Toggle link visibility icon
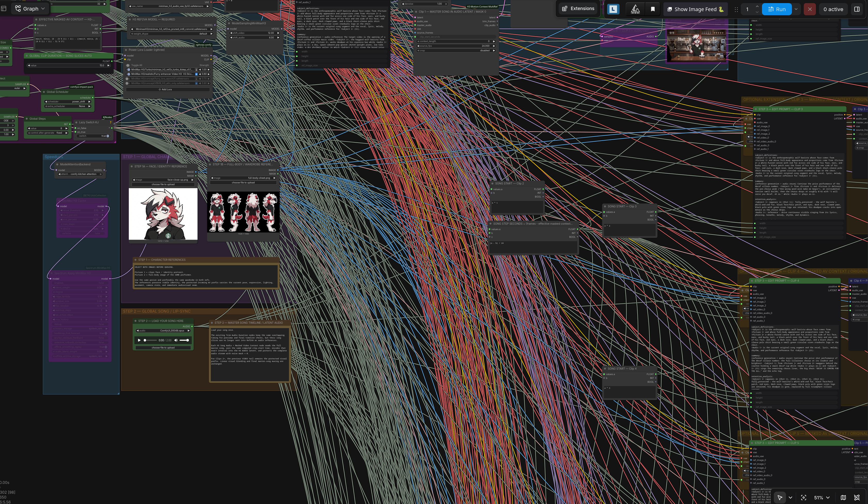Screen dimensions: 868x504 pyautogui.click(x=857, y=498)
